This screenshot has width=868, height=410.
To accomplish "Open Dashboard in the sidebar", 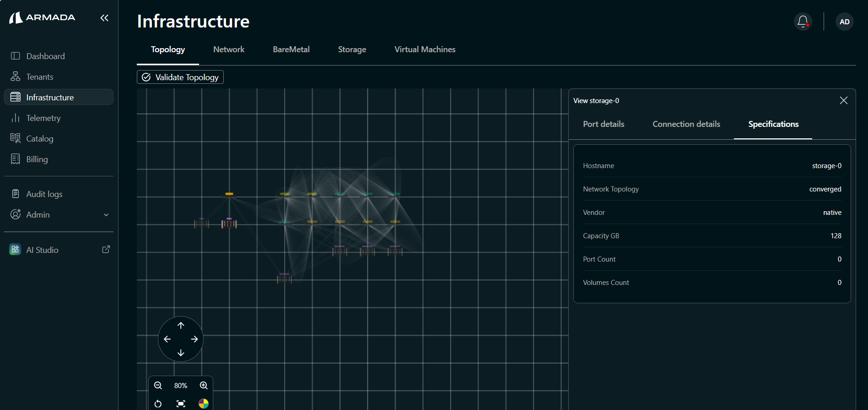I will (59, 56).
